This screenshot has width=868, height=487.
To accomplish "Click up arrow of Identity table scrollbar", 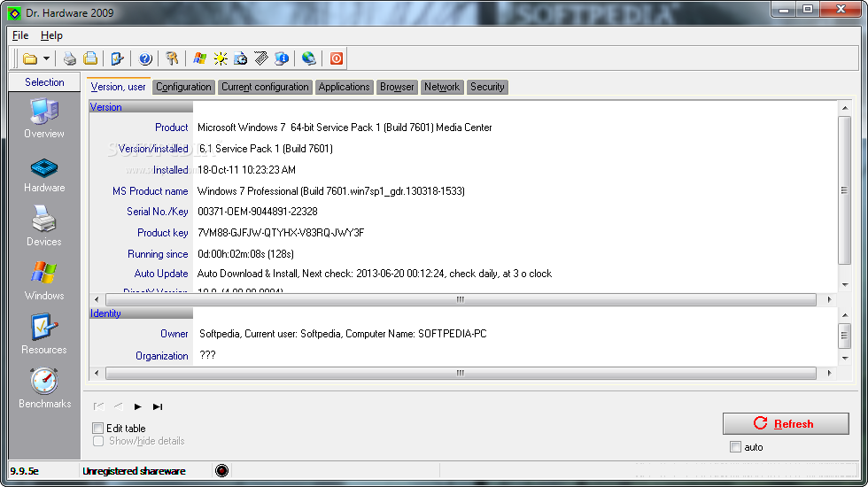I will pyautogui.click(x=844, y=315).
